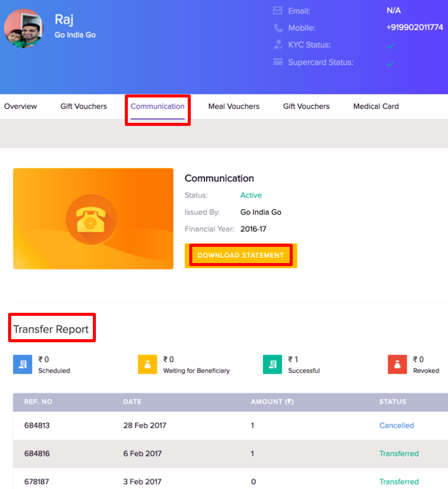Switch to the Medical Card tab
Viewport: 448px width, 489px height.
(x=376, y=106)
